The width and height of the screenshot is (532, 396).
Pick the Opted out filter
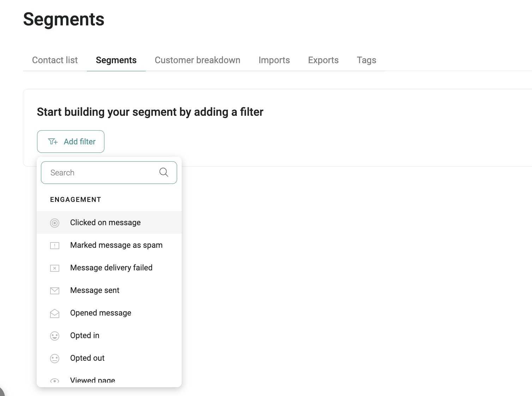point(109,358)
